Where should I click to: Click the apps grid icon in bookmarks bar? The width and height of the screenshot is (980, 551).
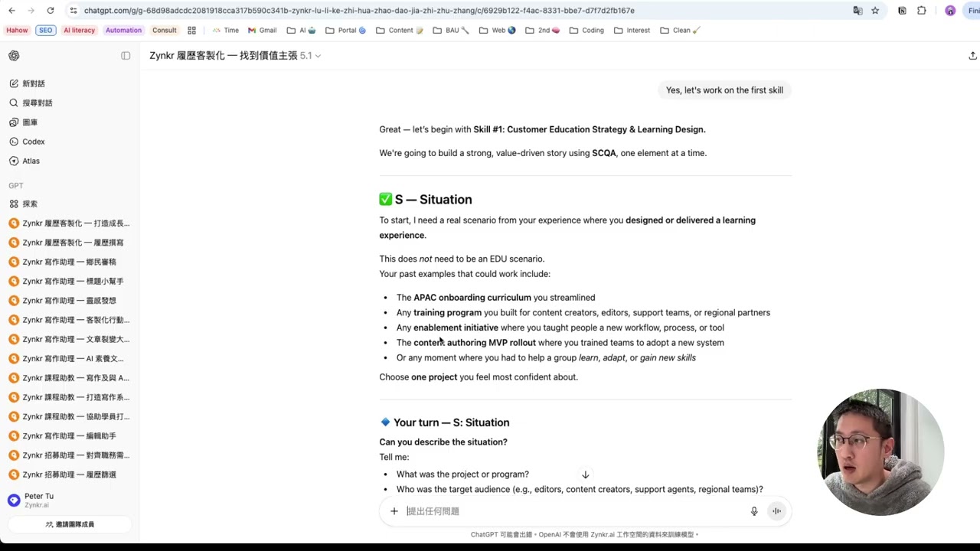pyautogui.click(x=191, y=31)
